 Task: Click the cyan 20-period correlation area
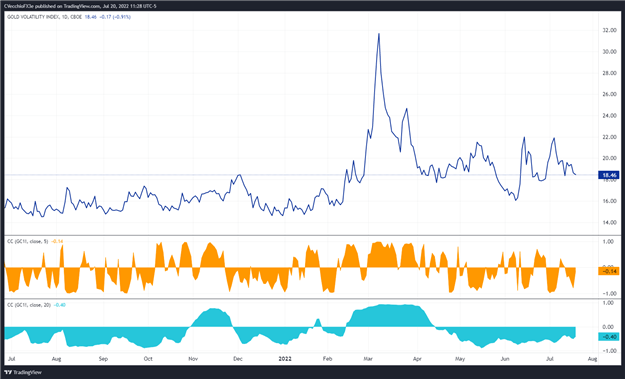point(291,328)
